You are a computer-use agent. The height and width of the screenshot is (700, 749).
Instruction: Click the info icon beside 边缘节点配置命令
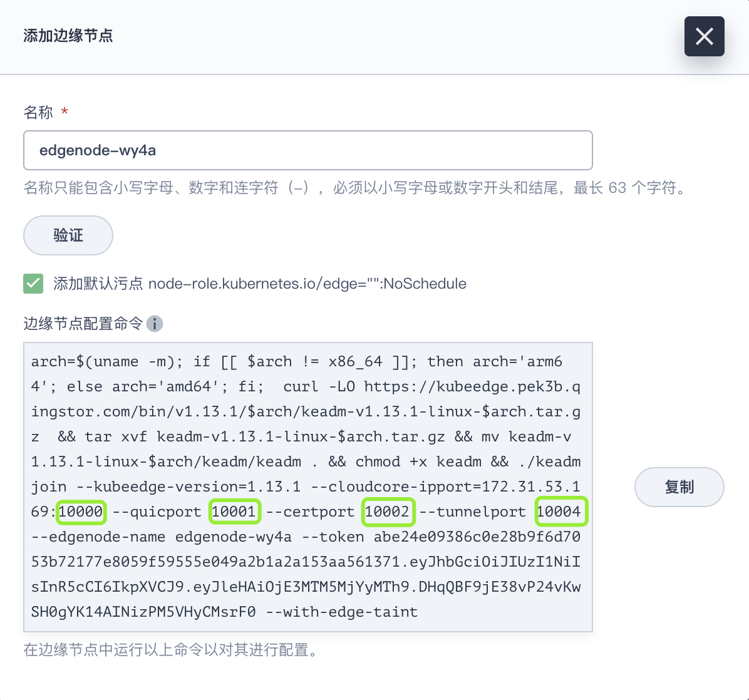(x=155, y=324)
